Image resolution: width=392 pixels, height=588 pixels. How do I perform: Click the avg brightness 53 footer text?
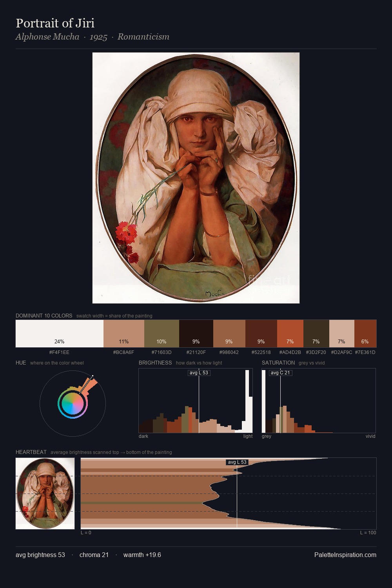[40, 555]
